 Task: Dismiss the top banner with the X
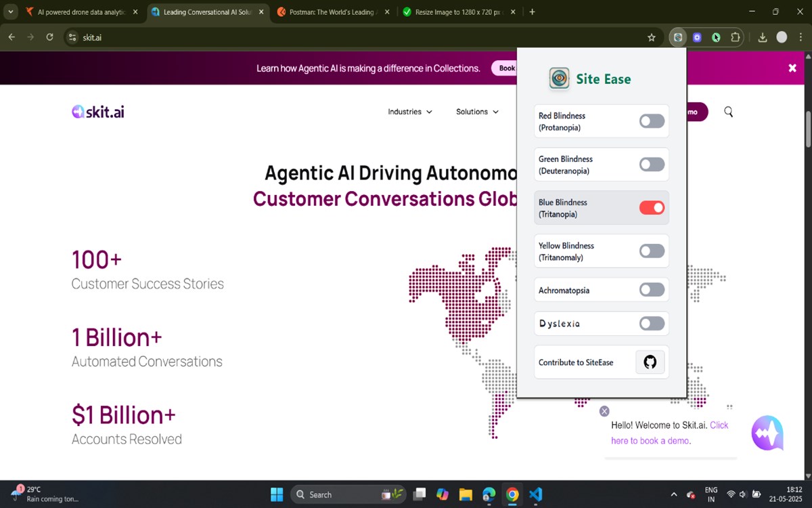[792, 68]
